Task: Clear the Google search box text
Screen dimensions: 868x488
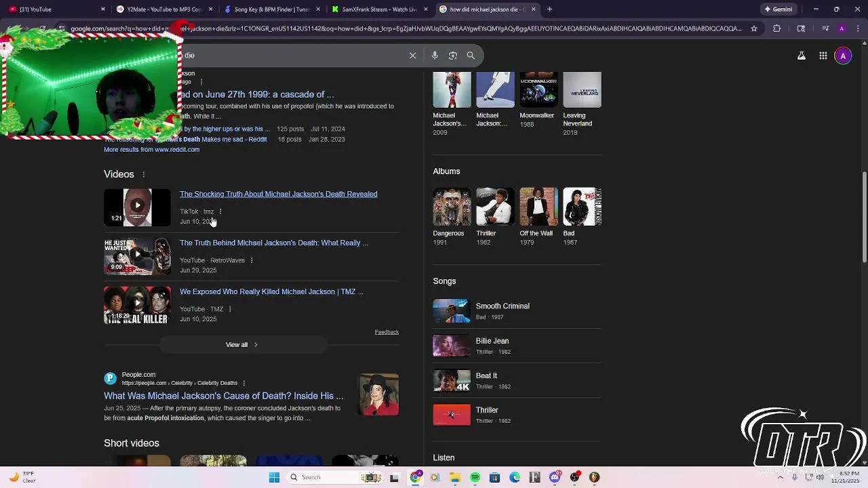Action: coord(412,56)
